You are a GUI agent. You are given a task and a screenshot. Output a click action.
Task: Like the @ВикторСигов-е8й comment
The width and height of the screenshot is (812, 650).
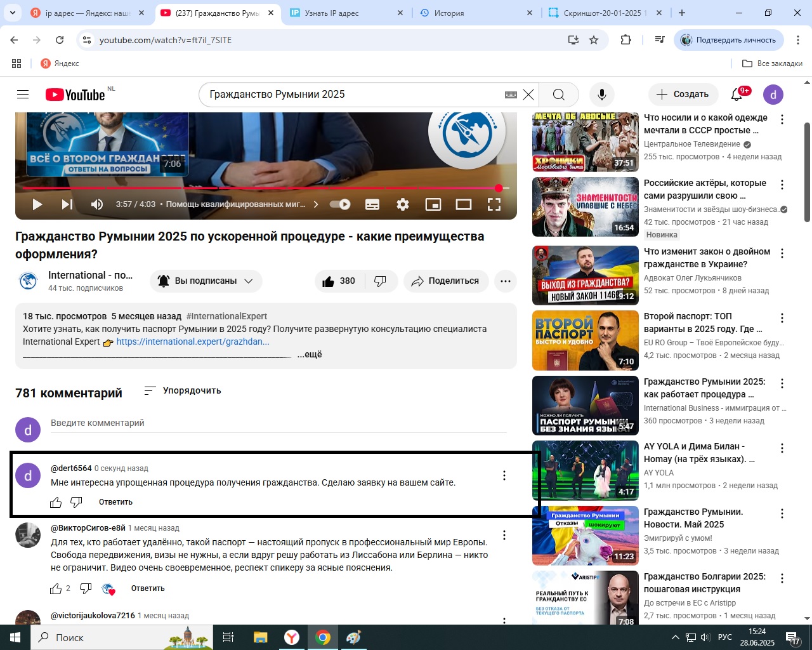(x=56, y=588)
